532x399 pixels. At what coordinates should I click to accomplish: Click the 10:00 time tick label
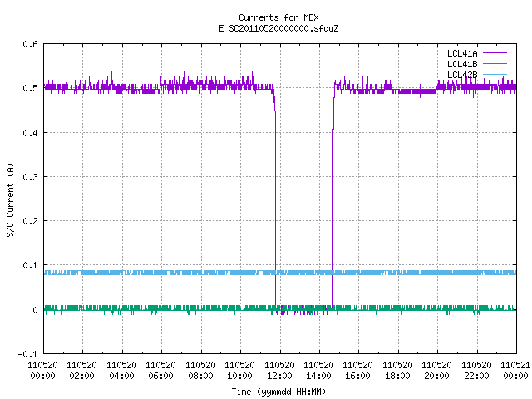240,376
